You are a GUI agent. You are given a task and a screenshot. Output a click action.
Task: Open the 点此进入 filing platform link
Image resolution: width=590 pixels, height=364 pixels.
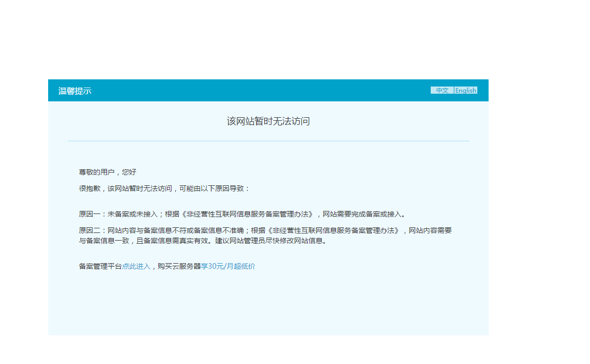[x=136, y=266]
